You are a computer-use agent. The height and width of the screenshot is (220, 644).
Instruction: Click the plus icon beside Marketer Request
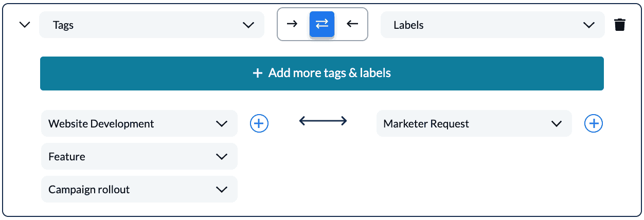tap(594, 123)
